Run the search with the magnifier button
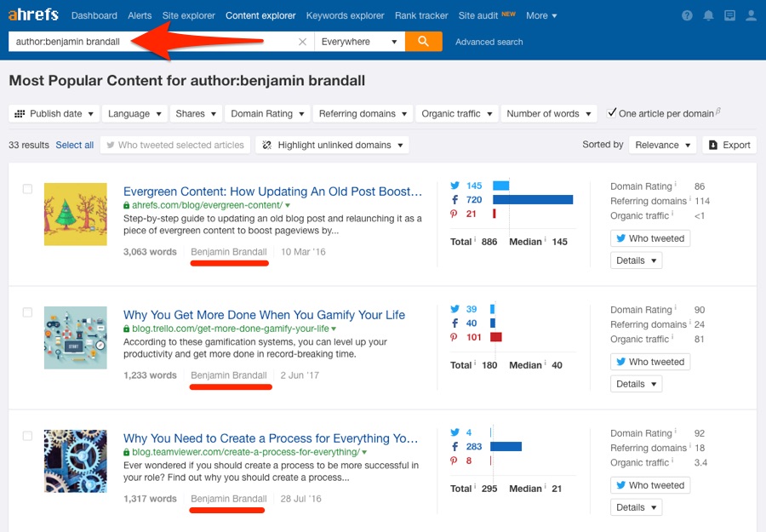This screenshot has width=766, height=532. pyautogui.click(x=423, y=41)
